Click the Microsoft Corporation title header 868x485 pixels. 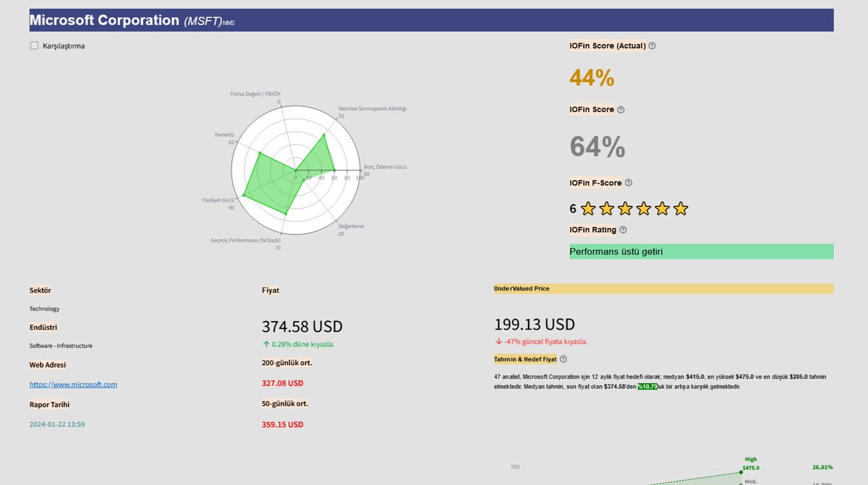pyautogui.click(x=431, y=20)
